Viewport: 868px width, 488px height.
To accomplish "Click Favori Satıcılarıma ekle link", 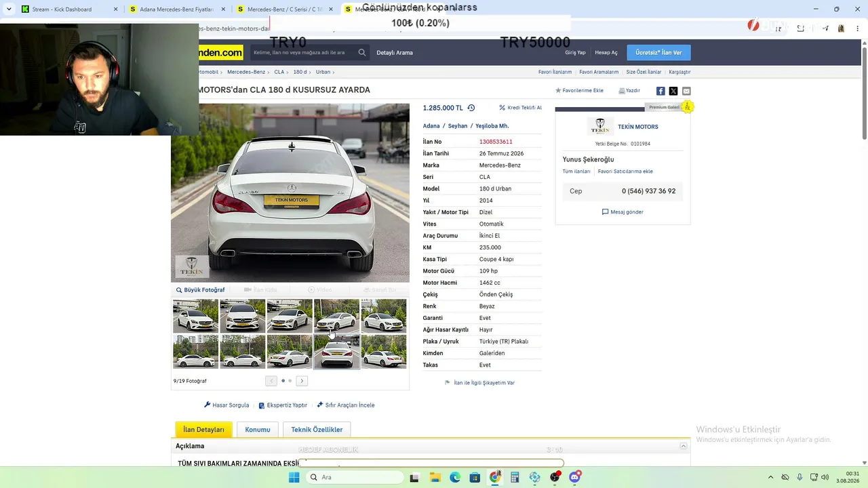I will [625, 171].
